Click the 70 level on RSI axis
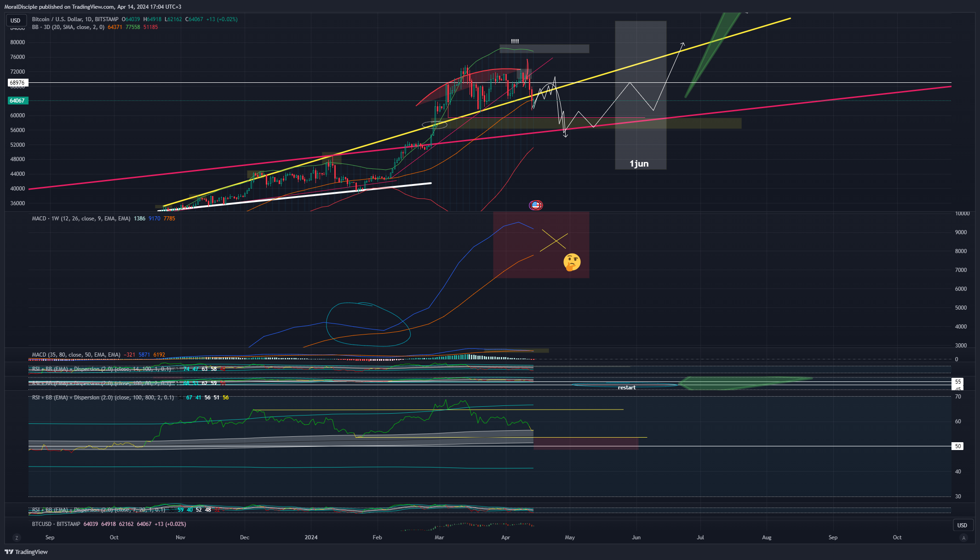 (958, 397)
